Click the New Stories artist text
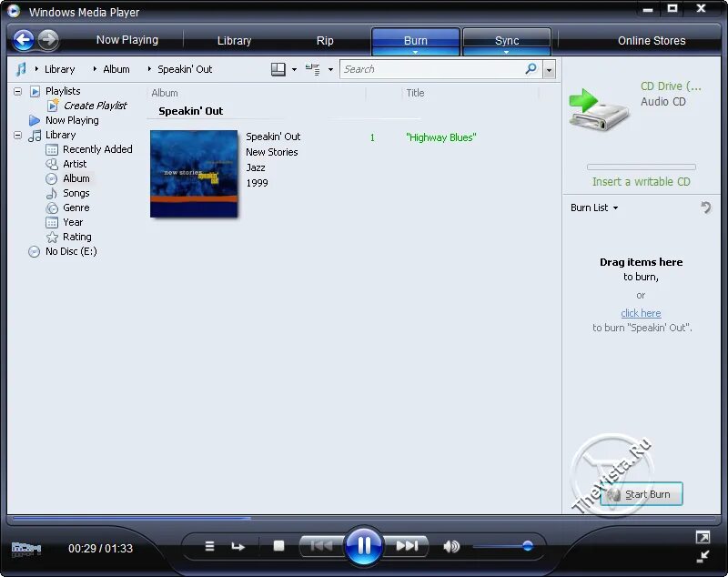The image size is (728, 577). (x=271, y=152)
